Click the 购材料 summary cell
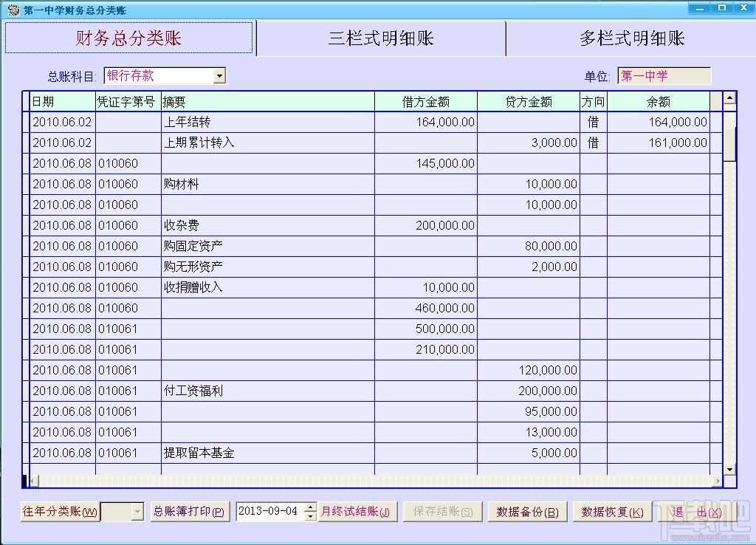Image resolution: width=756 pixels, height=545 pixels. (268, 184)
